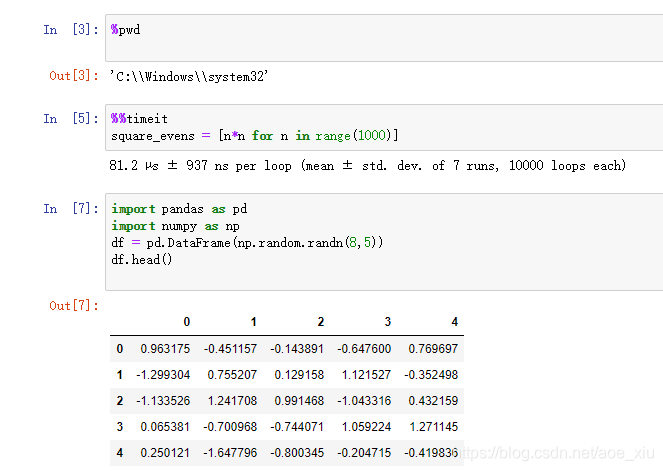Select the In [3] prompt label
The image size is (663, 471).
pos(71,30)
